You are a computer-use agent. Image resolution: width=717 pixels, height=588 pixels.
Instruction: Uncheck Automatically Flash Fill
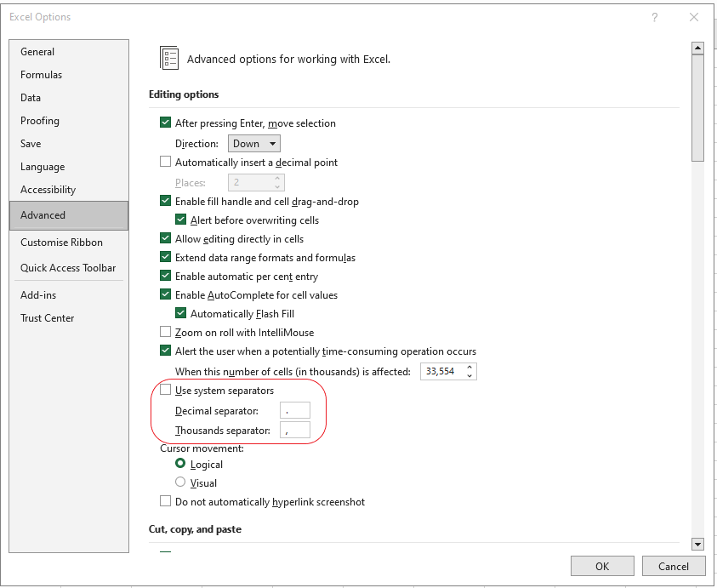[x=180, y=313]
